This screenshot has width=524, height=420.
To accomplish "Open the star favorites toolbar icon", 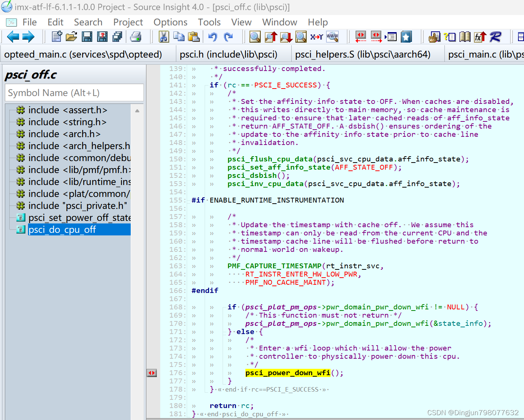I will tap(406, 37).
